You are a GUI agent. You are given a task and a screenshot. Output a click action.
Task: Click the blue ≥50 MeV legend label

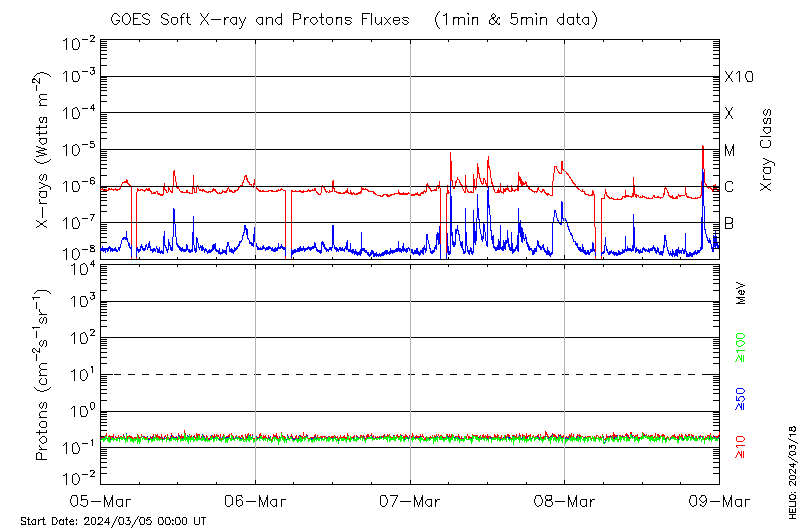click(742, 397)
